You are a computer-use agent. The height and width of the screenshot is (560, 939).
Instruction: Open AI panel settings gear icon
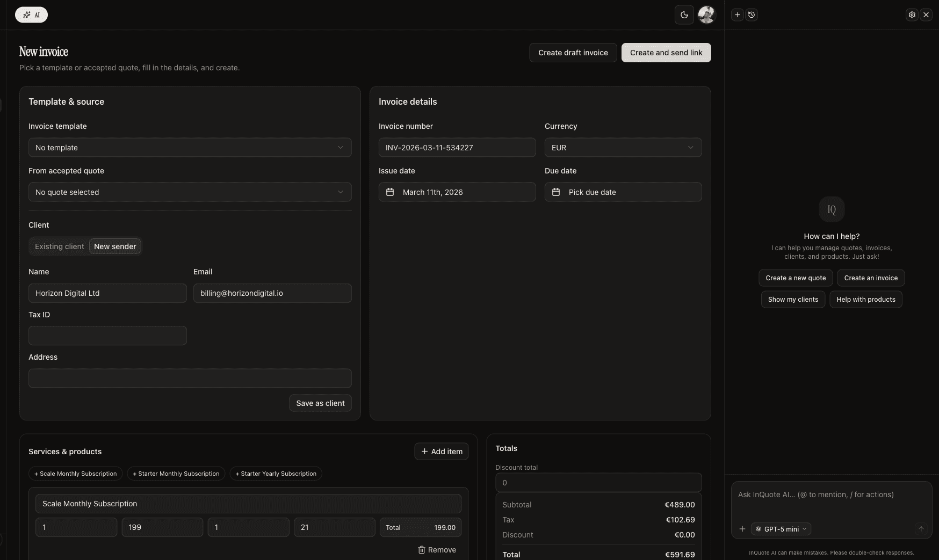(x=912, y=15)
